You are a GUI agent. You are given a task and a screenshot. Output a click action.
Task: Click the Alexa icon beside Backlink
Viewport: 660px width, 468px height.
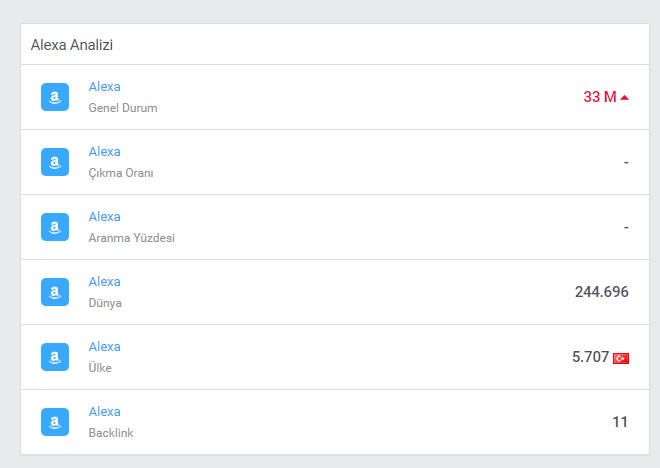(55, 422)
